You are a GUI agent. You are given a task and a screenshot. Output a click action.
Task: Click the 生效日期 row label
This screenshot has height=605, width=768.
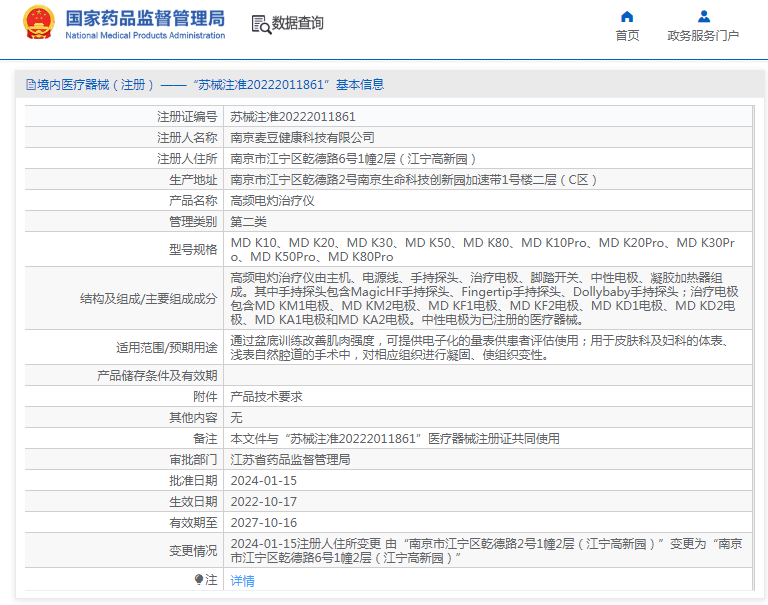193,502
